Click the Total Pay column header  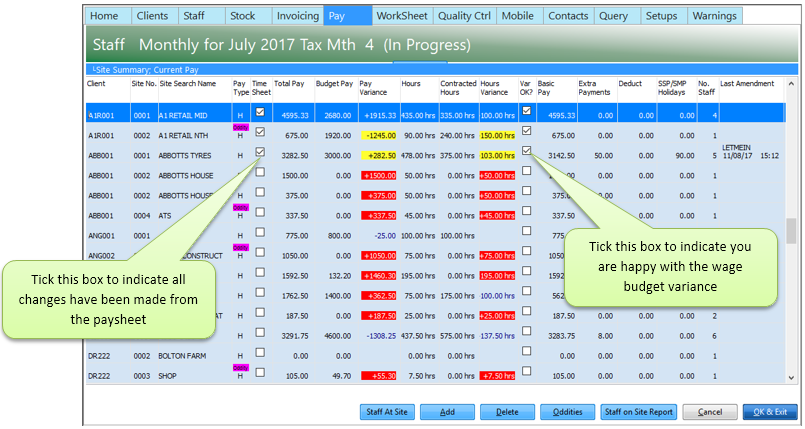[289, 84]
